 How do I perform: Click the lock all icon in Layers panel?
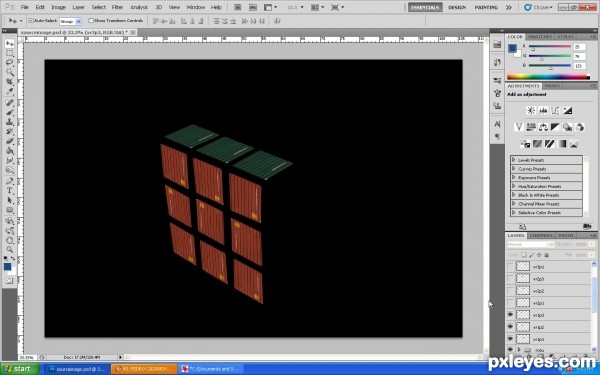pos(547,255)
